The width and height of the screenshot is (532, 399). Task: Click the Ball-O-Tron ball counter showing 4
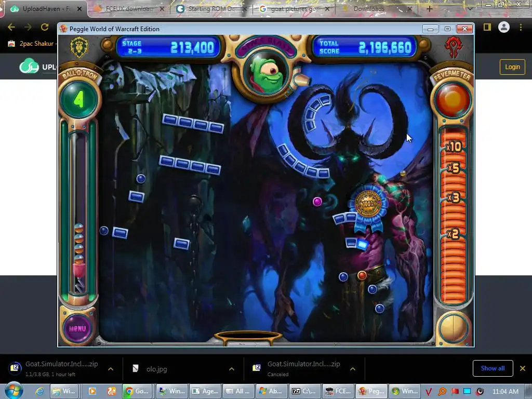point(79,99)
